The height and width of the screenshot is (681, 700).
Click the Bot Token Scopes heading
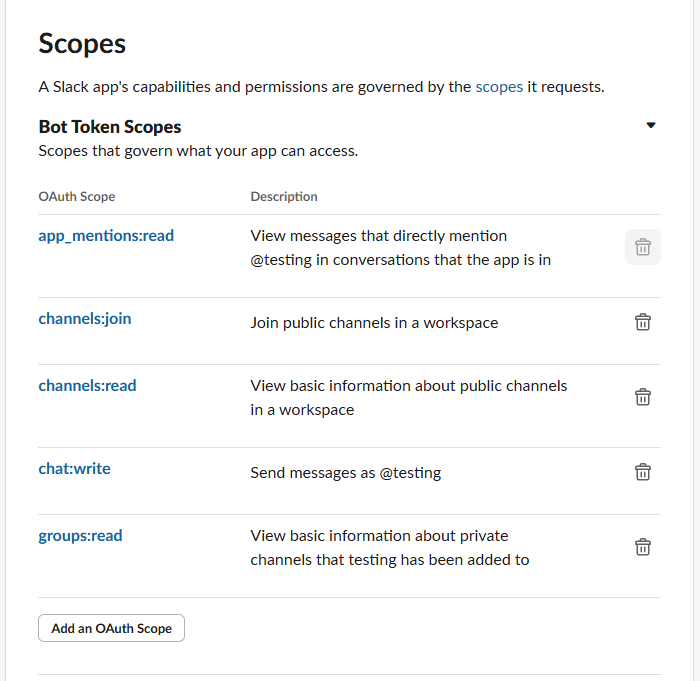(110, 127)
